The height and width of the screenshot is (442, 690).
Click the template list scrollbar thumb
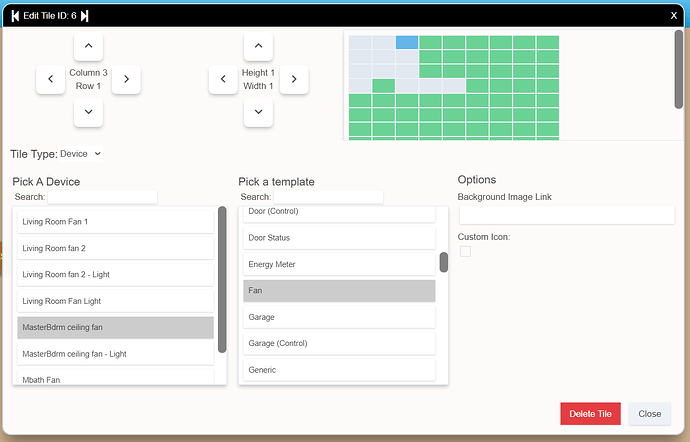(444, 262)
